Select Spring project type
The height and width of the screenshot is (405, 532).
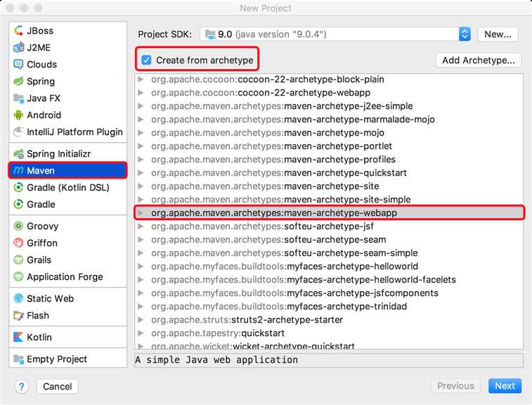(x=68, y=81)
